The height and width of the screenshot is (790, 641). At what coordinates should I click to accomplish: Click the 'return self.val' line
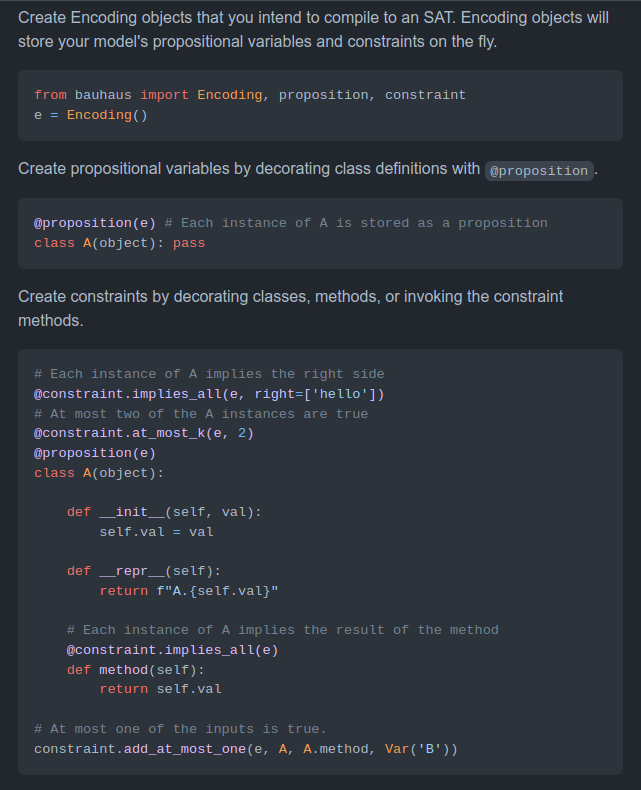point(160,689)
